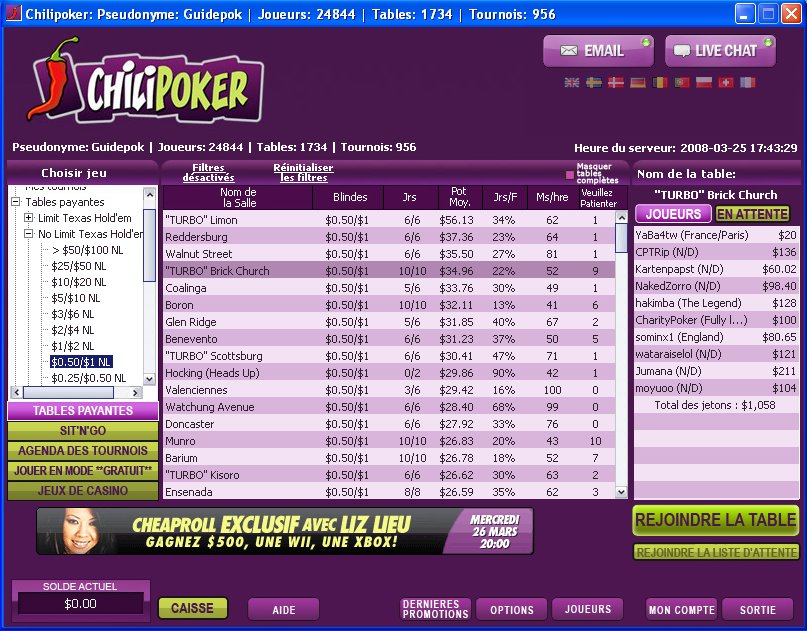Select the $0.25/$0.50 NL tree item

[89, 378]
